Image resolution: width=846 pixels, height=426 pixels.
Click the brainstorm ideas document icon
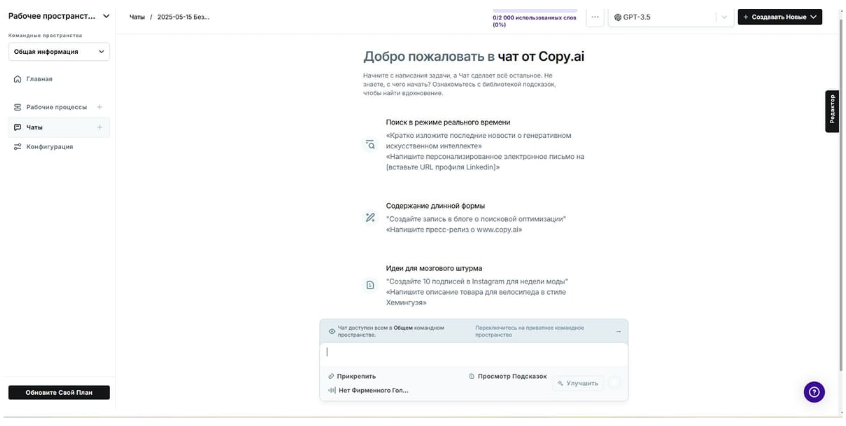[x=370, y=285]
